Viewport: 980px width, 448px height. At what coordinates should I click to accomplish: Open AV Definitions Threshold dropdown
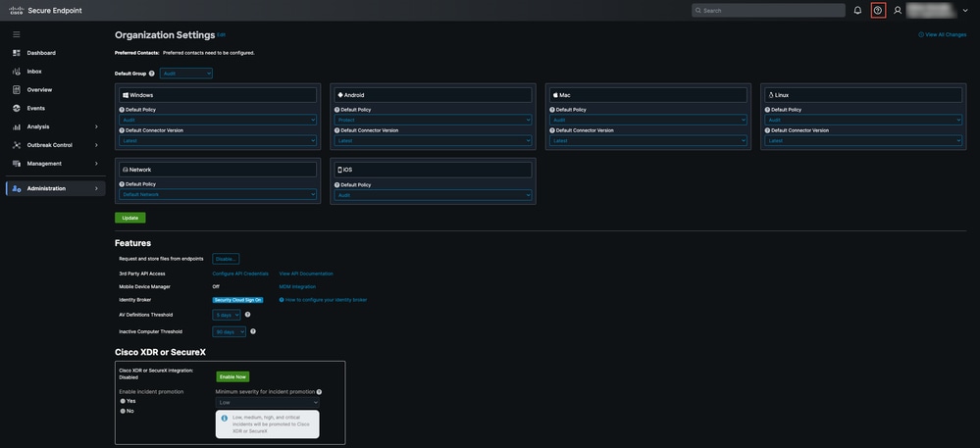227,315
